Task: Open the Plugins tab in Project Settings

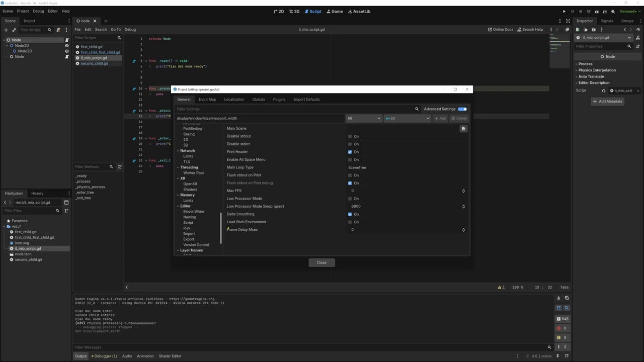Action: pos(279,100)
